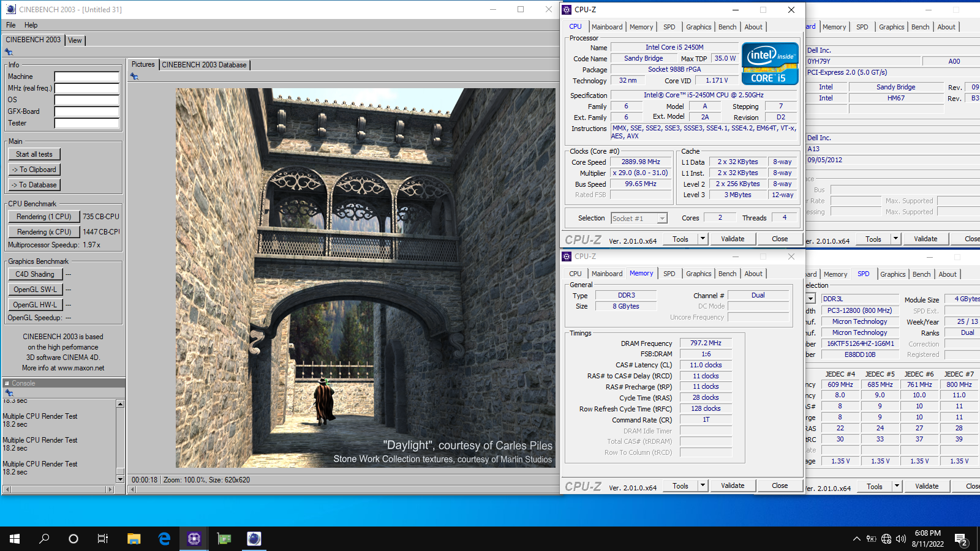
Task: Open volume control in system tray
Action: (901, 539)
